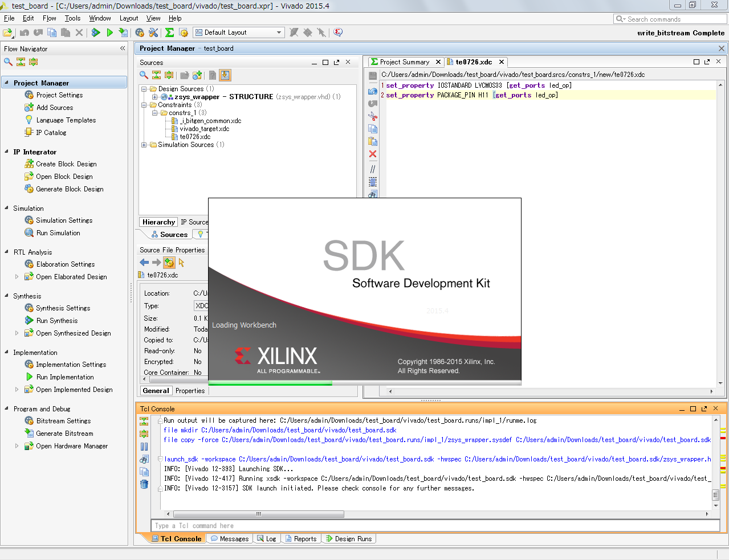
Task: Pause Tcl Console output
Action: pos(144,447)
